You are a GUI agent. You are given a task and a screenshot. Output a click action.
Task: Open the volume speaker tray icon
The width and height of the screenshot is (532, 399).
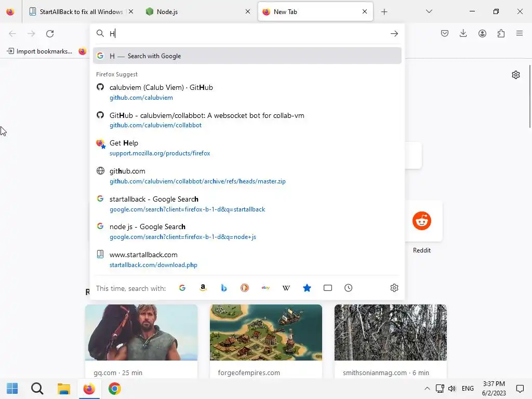[x=452, y=389]
